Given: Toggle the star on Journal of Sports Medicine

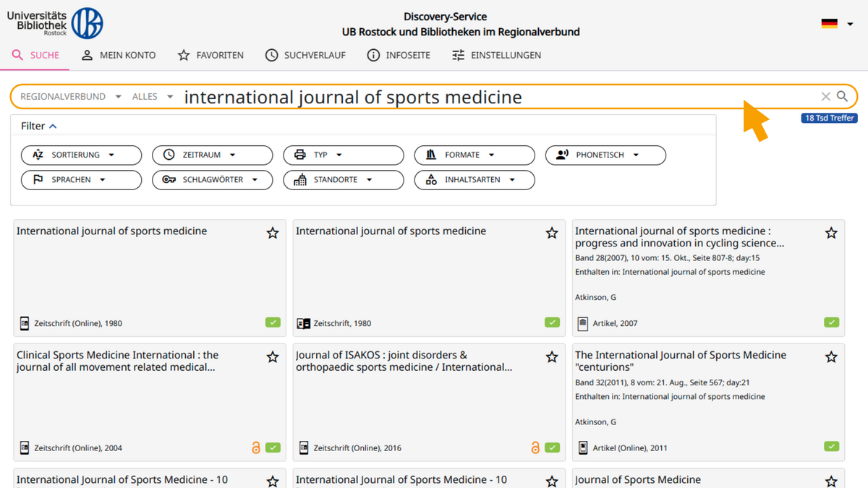Looking at the screenshot, I should 831,480.
